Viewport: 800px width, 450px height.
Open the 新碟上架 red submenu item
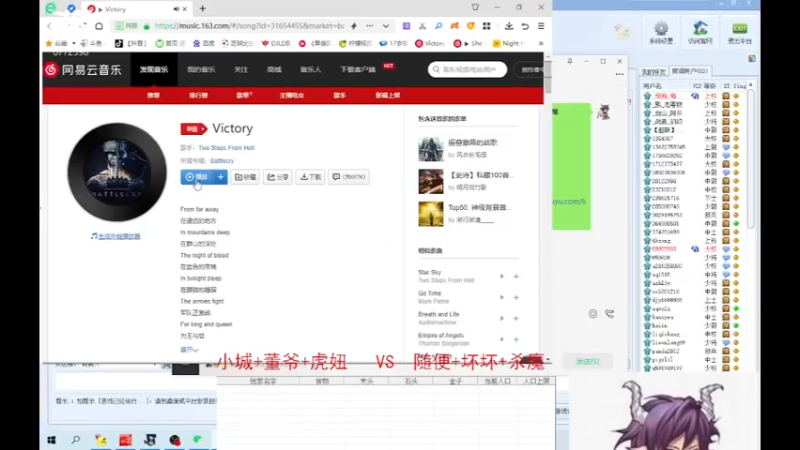tap(388, 95)
